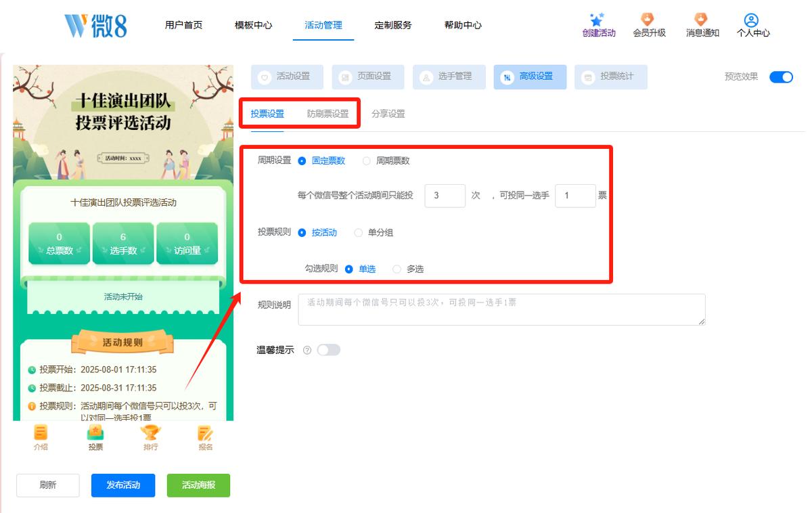This screenshot has width=812, height=513.
Task: Click the 刷新 button
Action: coord(48,485)
